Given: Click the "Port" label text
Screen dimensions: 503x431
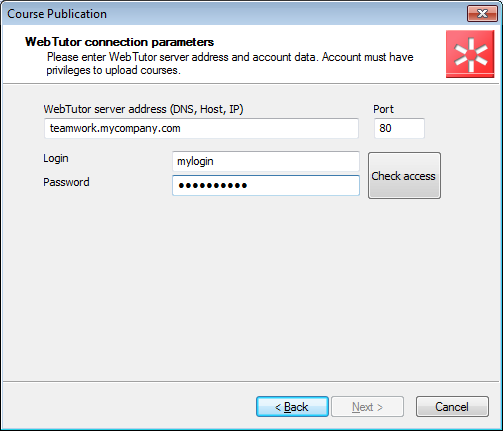Looking at the screenshot, I should pos(383,109).
